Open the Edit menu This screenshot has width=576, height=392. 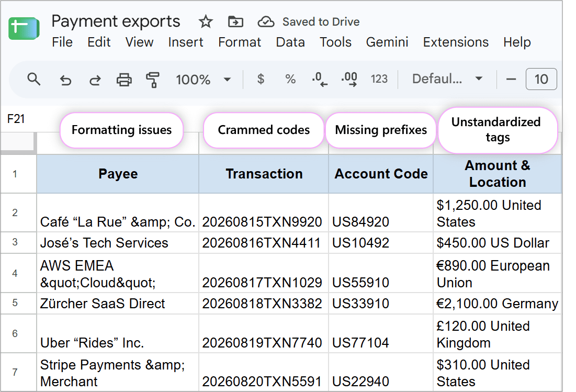coord(99,42)
